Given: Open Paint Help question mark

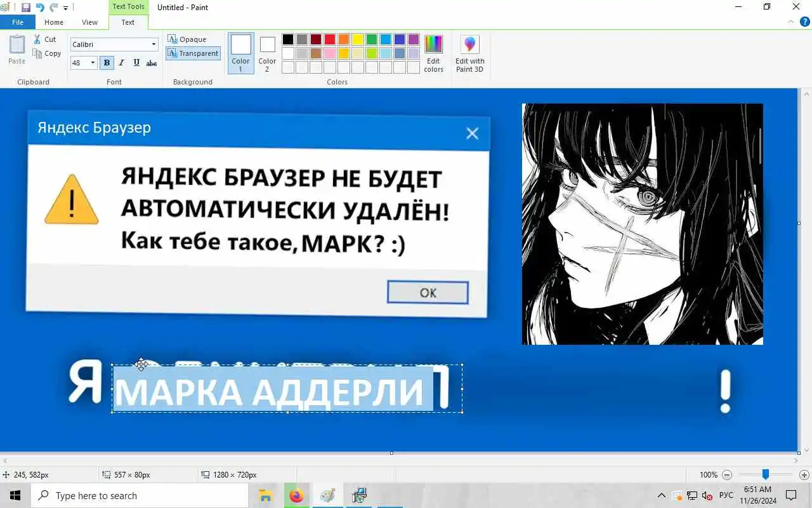Looking at the screenshot, I should click(805, 22).
